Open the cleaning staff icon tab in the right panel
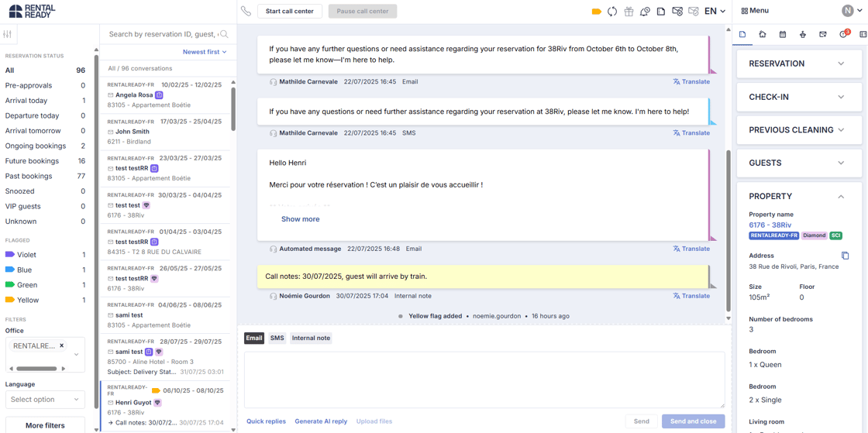Viewport: 868px width, 433px height. (x=803, y=34)
